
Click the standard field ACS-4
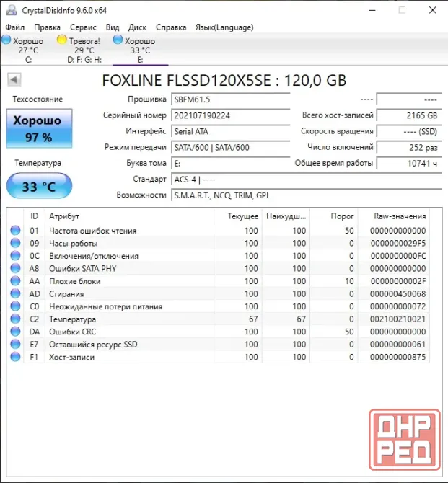click(307, 180)
